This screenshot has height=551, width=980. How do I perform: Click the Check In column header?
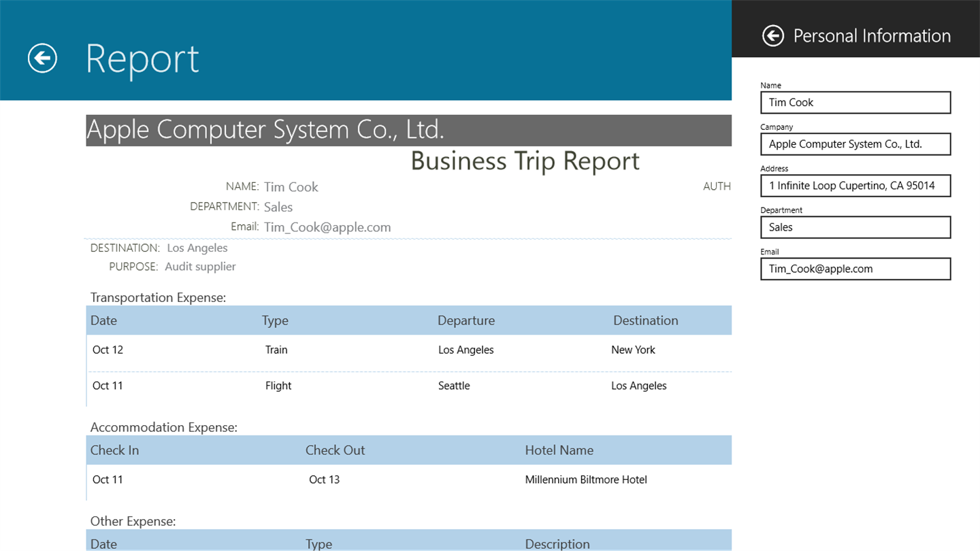point(114,450)
